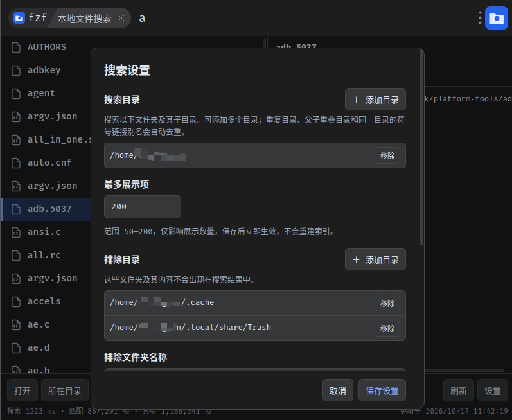Remove the .cache excluded directory
512x420 pixels.
[387, 303]
